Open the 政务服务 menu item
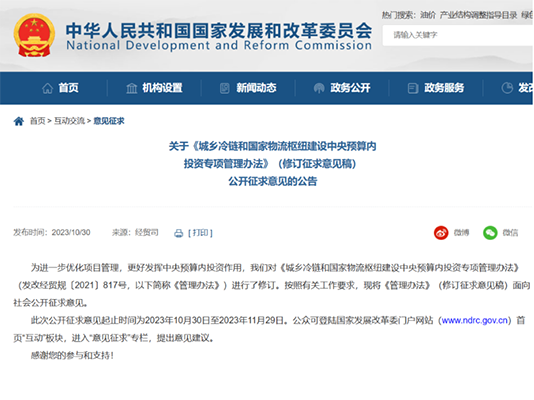534x400 pixels. (444, 88)
